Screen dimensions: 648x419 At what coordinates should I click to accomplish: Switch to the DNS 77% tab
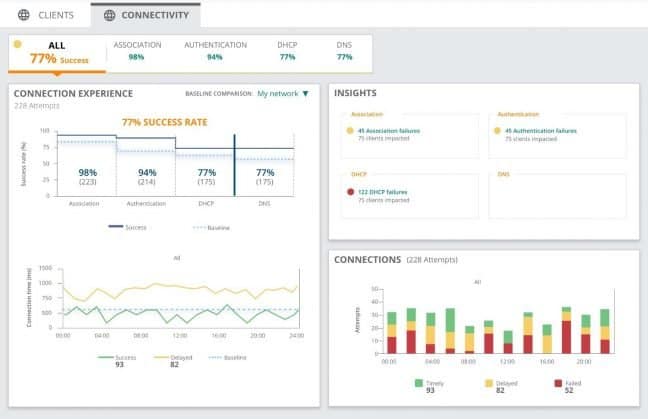344,50
